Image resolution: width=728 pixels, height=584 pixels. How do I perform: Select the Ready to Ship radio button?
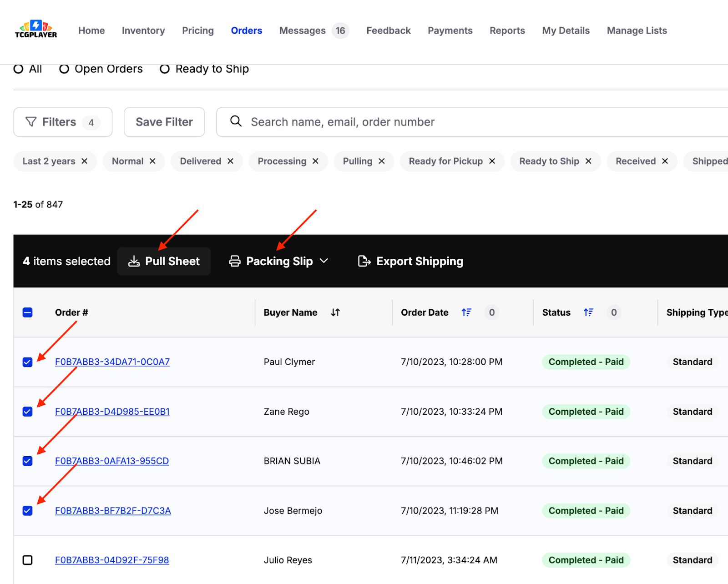tap(165, 69)
